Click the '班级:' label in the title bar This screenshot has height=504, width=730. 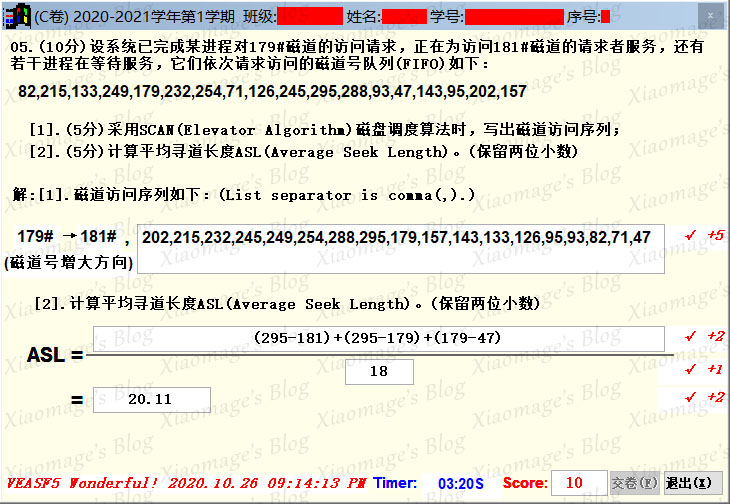coord(260,17)
